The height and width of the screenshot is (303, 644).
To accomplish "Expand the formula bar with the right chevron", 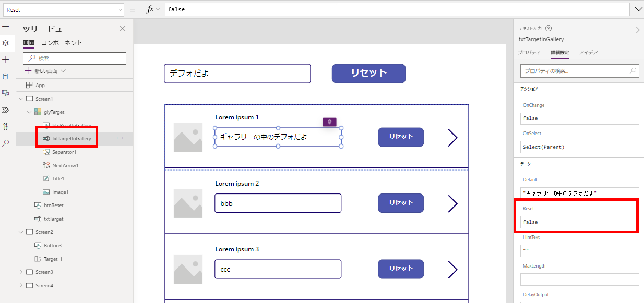I will pyautogui.click(x=638, y=9).
